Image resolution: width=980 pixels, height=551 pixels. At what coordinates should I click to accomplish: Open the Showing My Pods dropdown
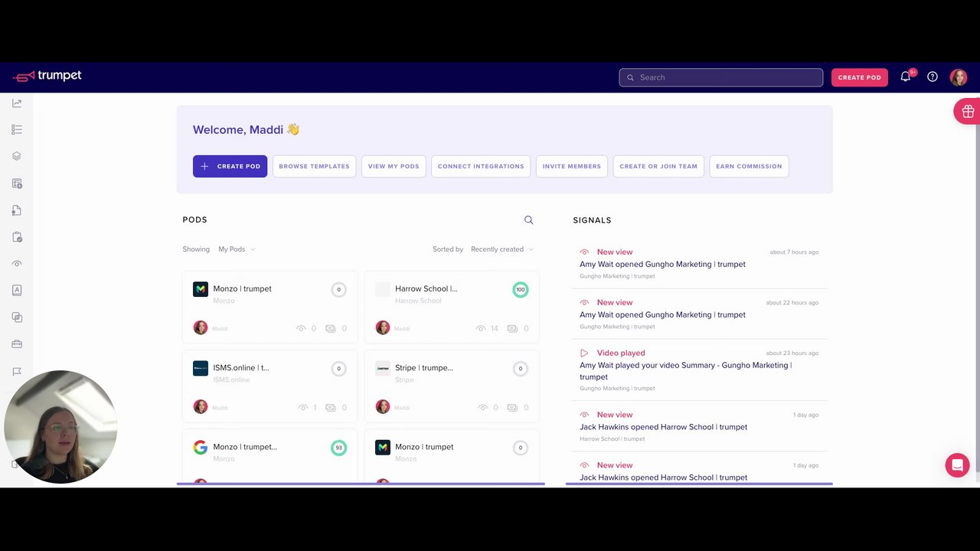coord(237,249)
